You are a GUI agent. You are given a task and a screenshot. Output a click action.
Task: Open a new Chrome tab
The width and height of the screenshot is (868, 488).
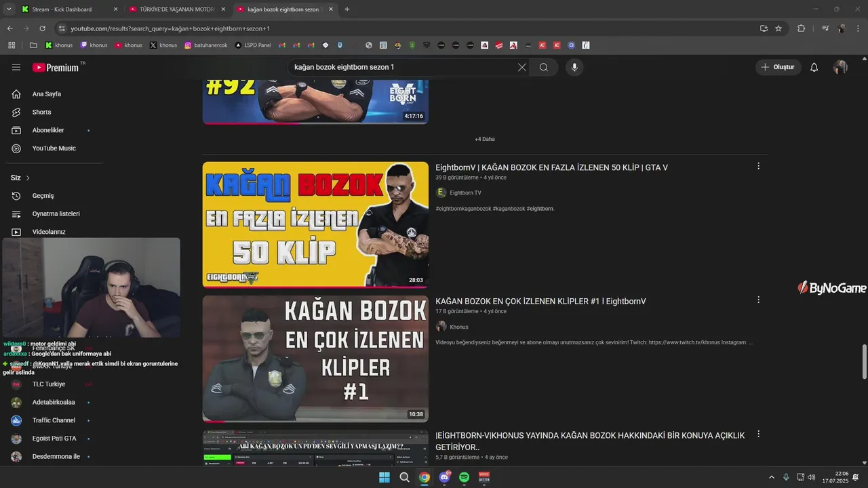[347, 9]
